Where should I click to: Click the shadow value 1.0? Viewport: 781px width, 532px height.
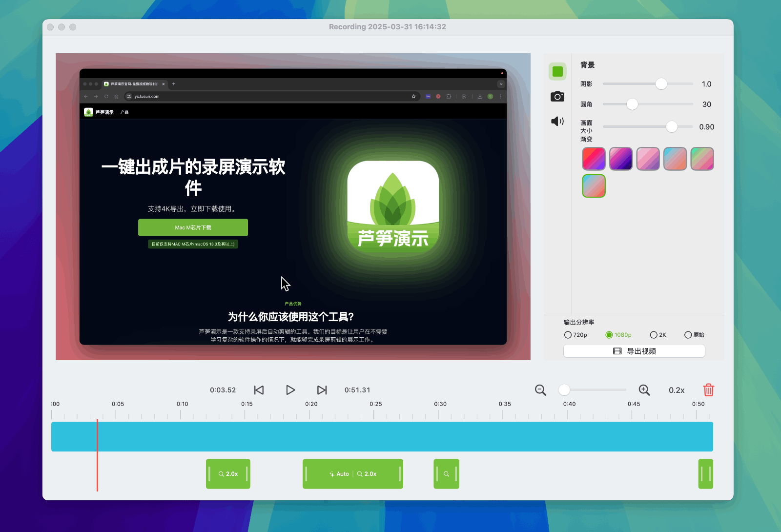(x=706, y=84)
